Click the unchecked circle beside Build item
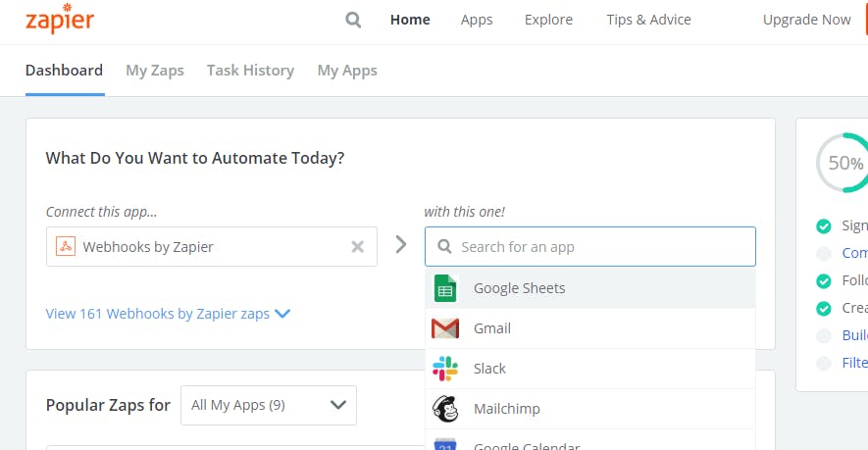868x450 pixels. point(824,335)
